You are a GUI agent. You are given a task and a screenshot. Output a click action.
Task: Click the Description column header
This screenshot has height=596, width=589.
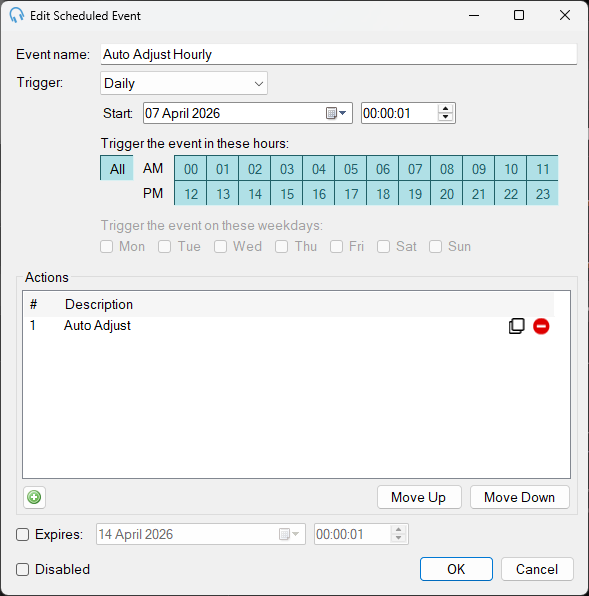tap(99, 304)
